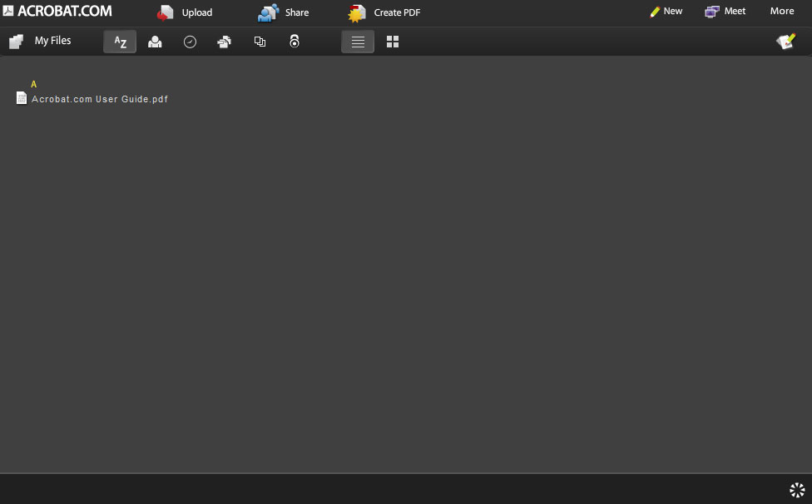
Task: Click the file type sort icon
Action: pyautogui.click(x=225, y=42)
